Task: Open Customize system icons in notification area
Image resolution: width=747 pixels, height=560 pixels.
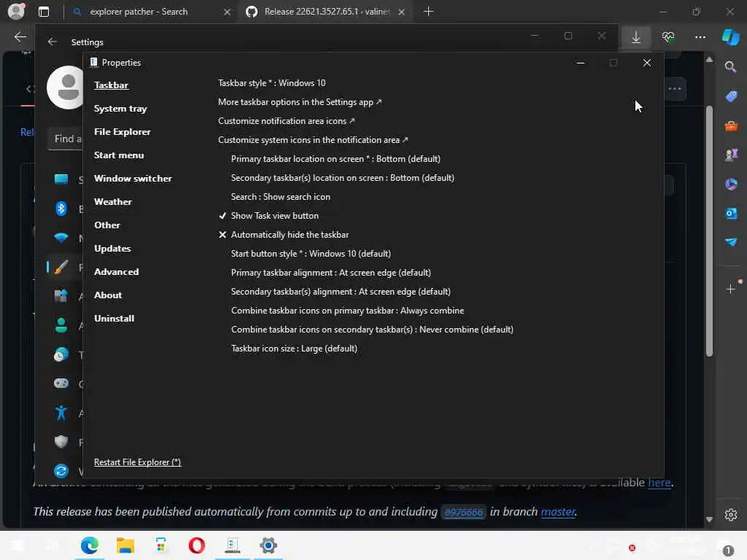Action: click(313, 140)
